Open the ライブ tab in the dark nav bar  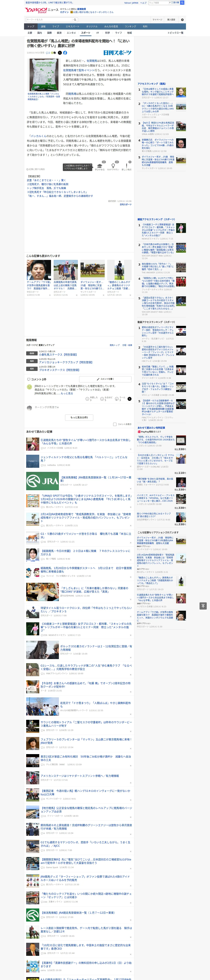(x=56, y=27)
